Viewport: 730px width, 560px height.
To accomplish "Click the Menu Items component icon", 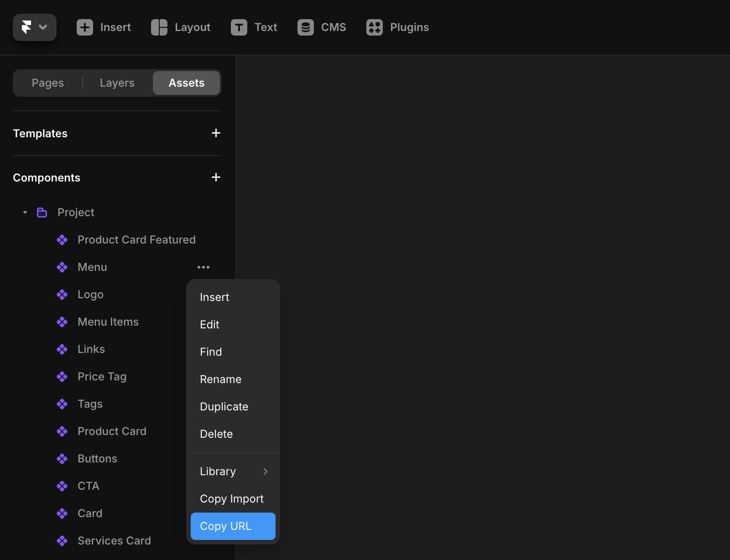I will point(62,322).
